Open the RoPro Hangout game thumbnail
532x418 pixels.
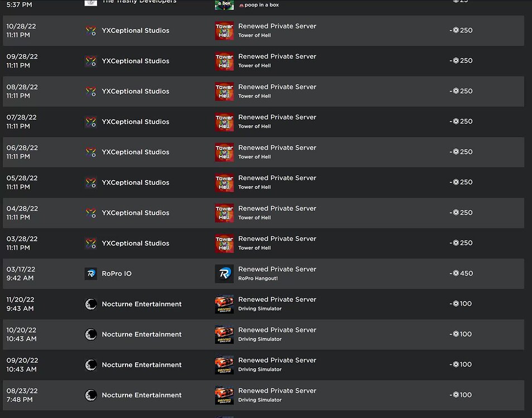[x=224, y=274]
